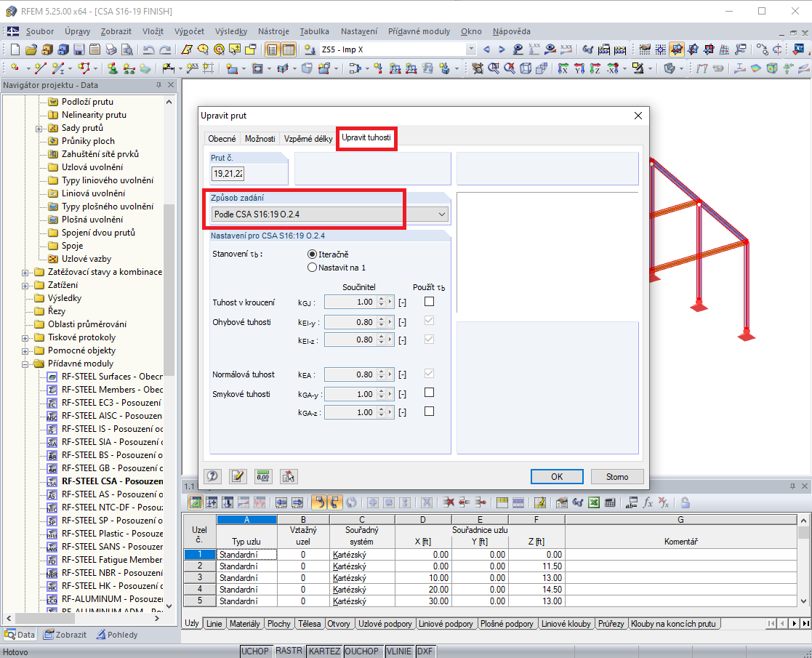Open the Soubor menu

click(40, 31)
